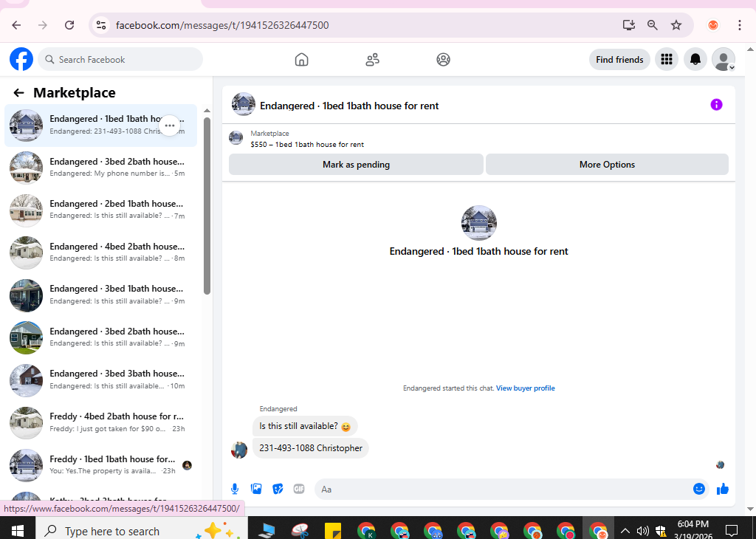Open the account profile avatar menu

point(724,59)
